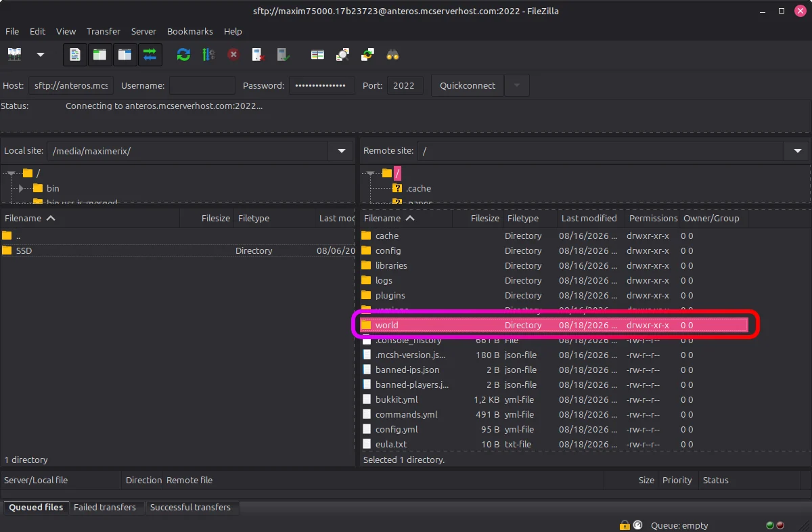Reconnect to the last server icon

(284, 55)
